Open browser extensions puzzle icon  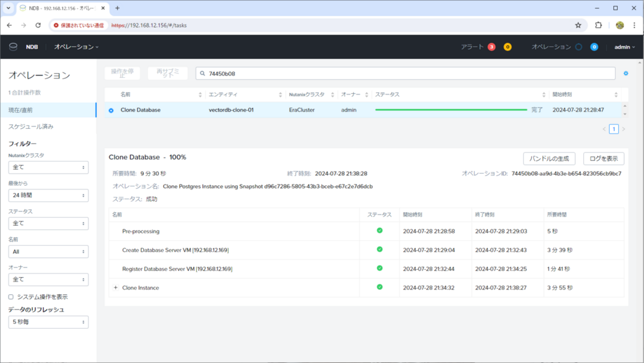598,25
